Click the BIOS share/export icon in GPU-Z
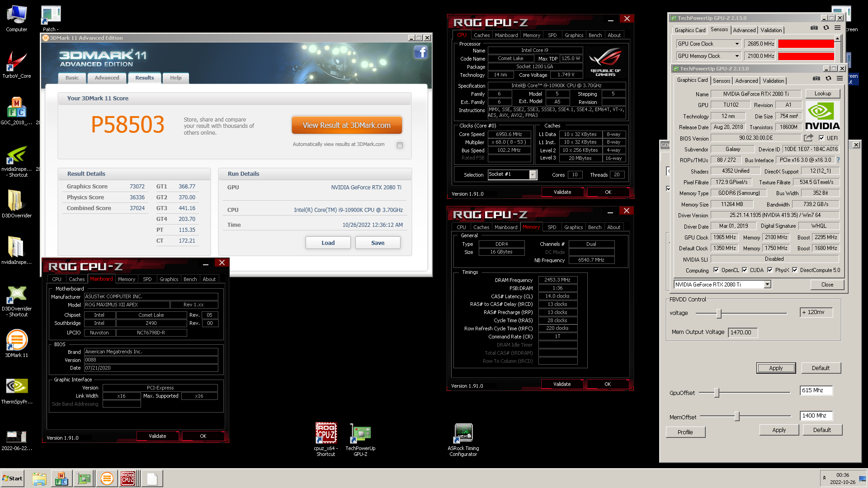Screen dimensions: 868x488 (808, 137)
